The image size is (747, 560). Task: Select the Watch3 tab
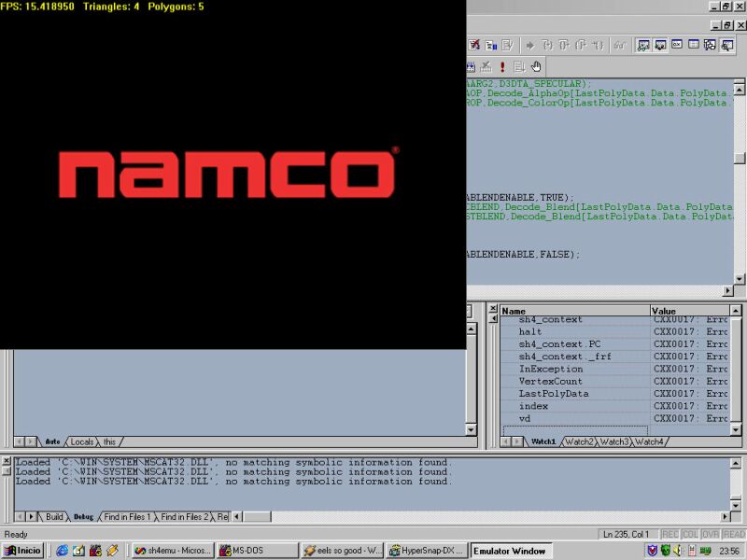click(x=614, y=441)
